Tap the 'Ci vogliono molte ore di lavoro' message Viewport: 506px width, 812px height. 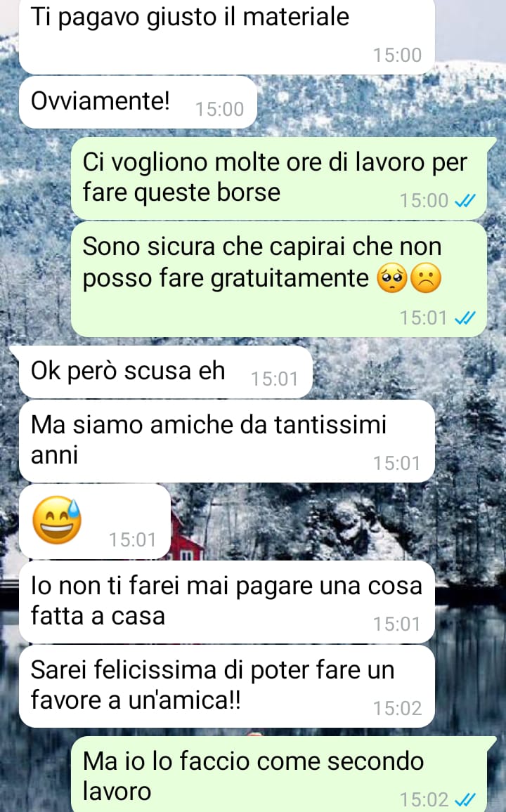[278, 178]
